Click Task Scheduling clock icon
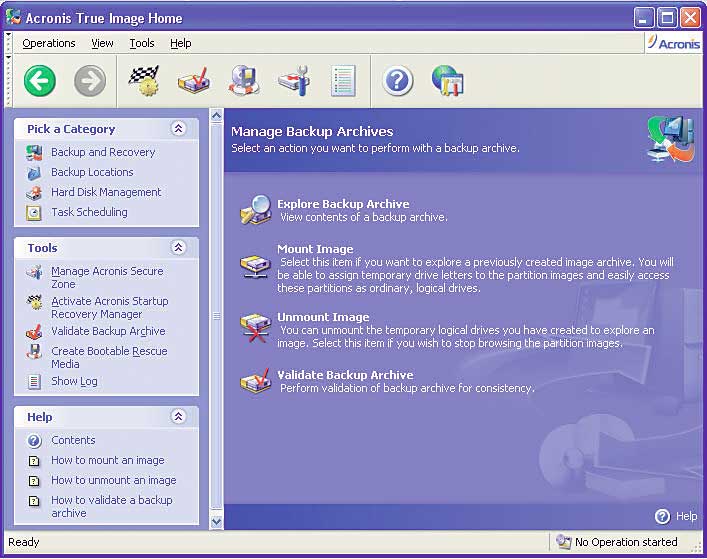The image size is (707, 559). [34, 212]
